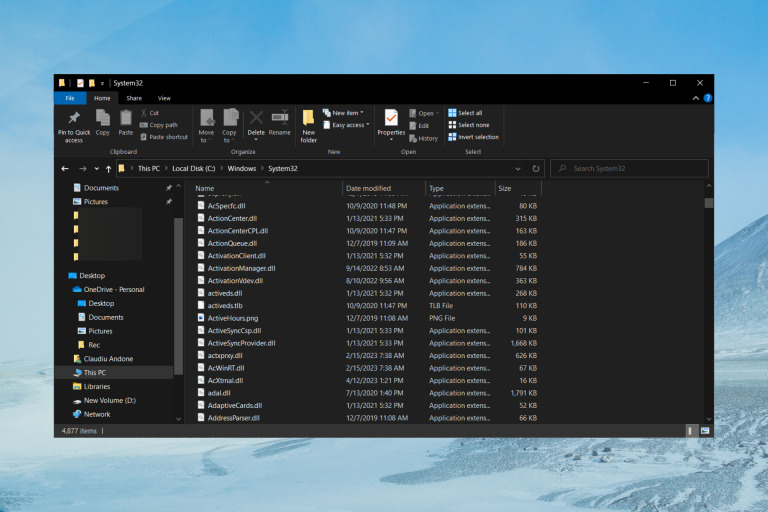Go up one level with the Up arrow

tap(108, 169)
